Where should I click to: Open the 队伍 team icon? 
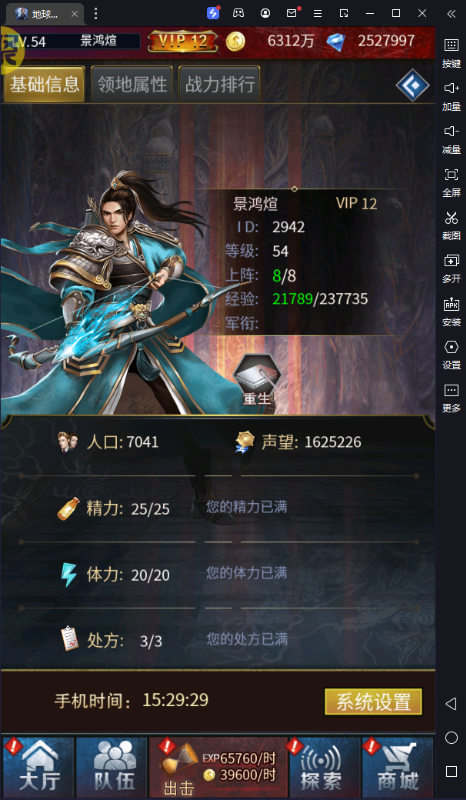[x=112, y=767]
